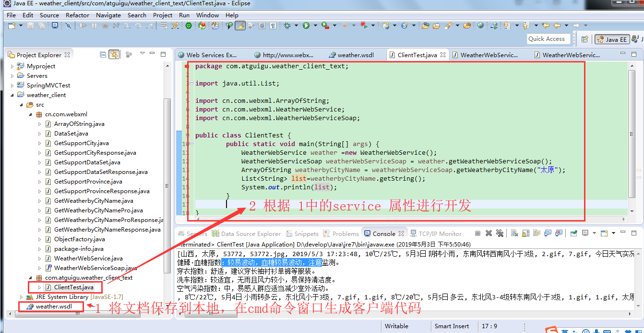The image size is (644, 333).
Task: Open the Refactor menu
Action: coord(77,15)
